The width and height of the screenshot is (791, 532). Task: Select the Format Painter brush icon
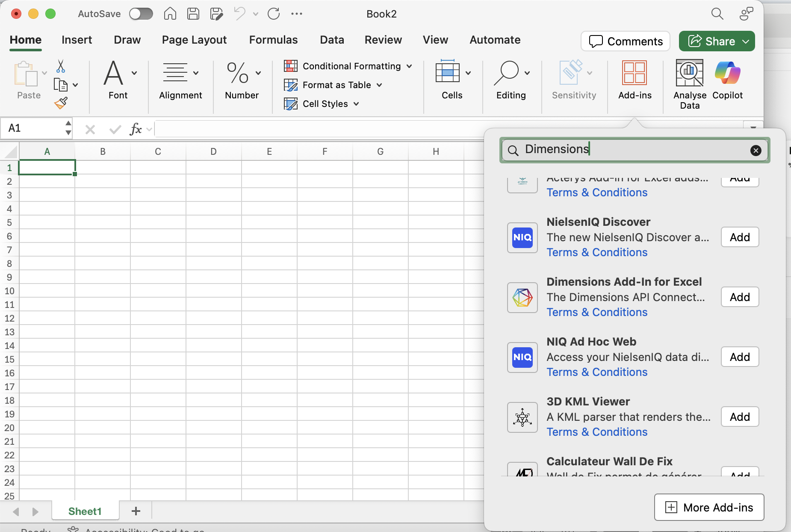tap(61, 103)
